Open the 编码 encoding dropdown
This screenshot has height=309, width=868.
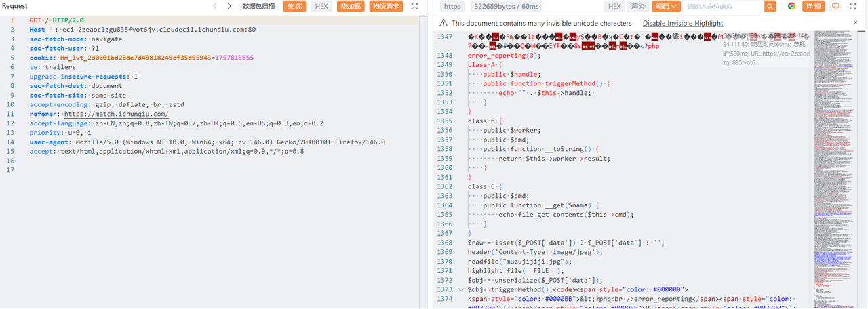click(x=665, y=6)
